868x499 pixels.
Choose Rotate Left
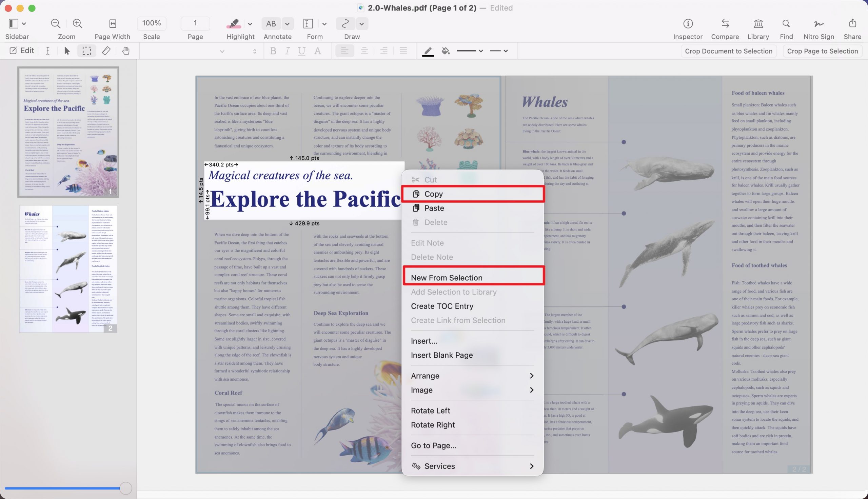pos(473,411)
